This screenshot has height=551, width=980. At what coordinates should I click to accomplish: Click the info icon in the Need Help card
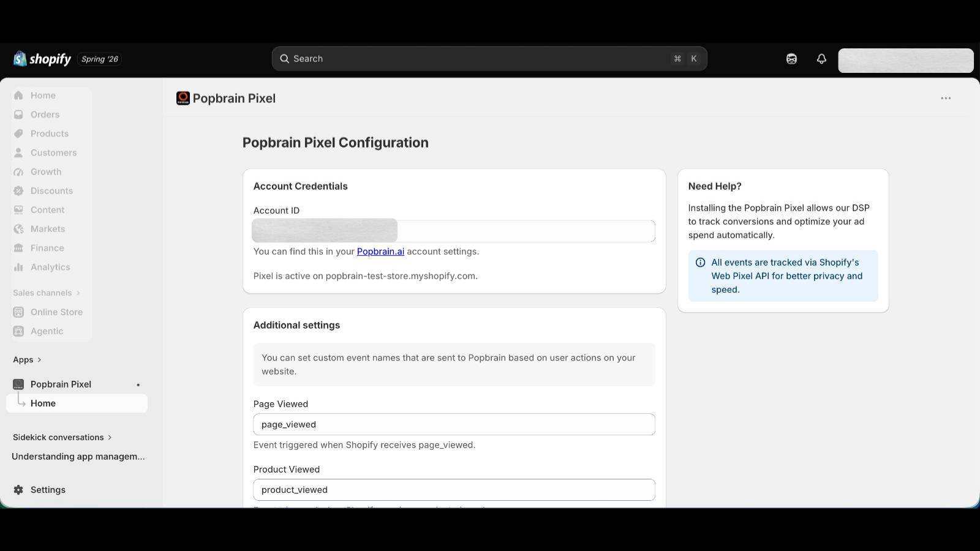point(700,263)
